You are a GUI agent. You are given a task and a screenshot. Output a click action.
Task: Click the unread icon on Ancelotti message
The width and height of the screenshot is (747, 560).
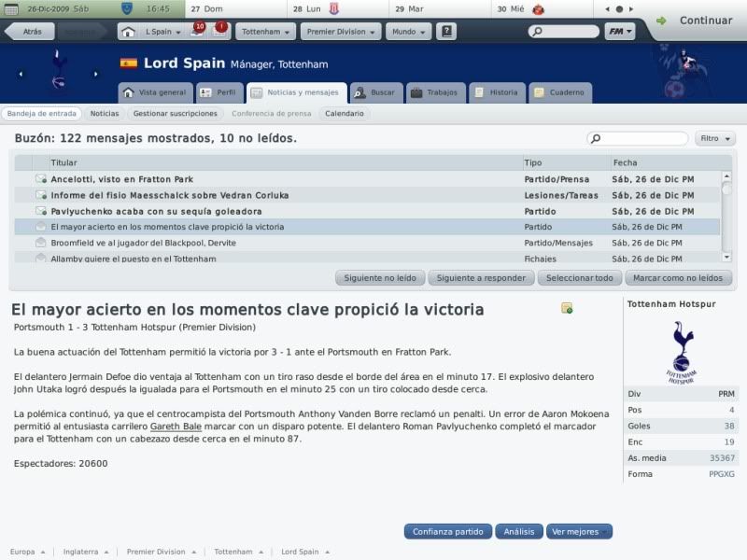(x=41, y=179)
